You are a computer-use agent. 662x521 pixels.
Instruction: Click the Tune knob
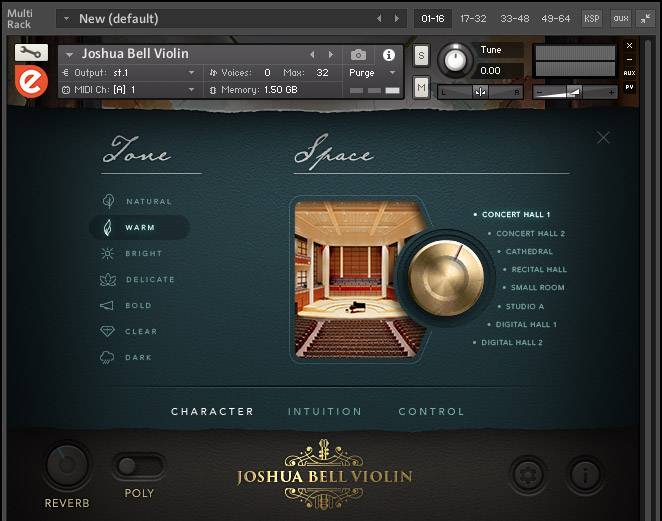[x=455, y=60]
